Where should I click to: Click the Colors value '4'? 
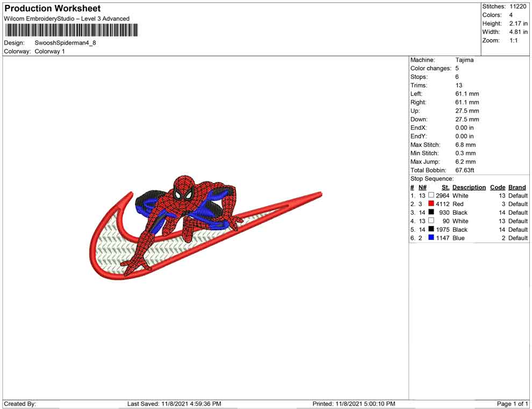(511, 15)
